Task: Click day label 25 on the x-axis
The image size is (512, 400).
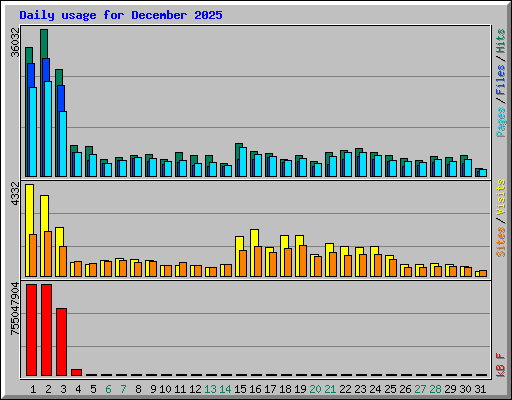Action: point(390,389)
